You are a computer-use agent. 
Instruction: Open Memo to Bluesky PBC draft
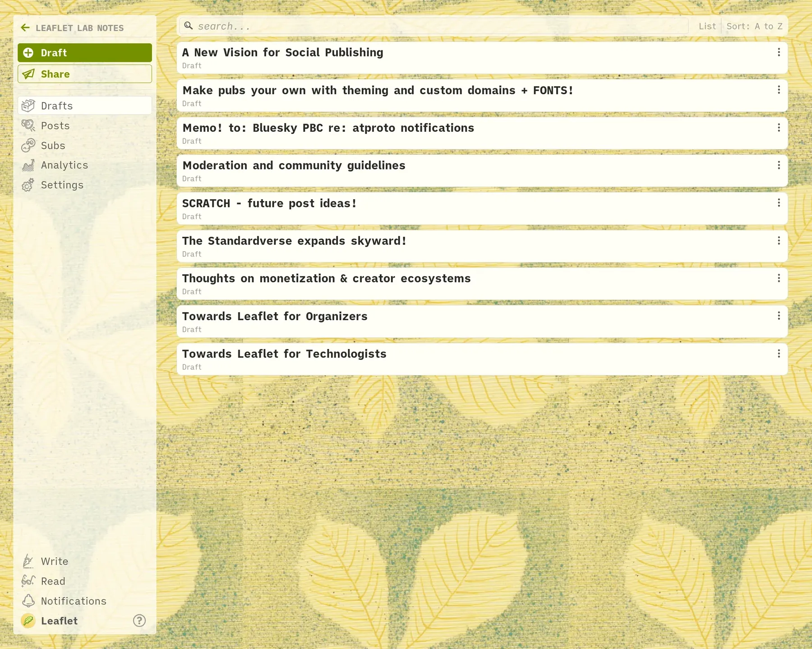482,133
